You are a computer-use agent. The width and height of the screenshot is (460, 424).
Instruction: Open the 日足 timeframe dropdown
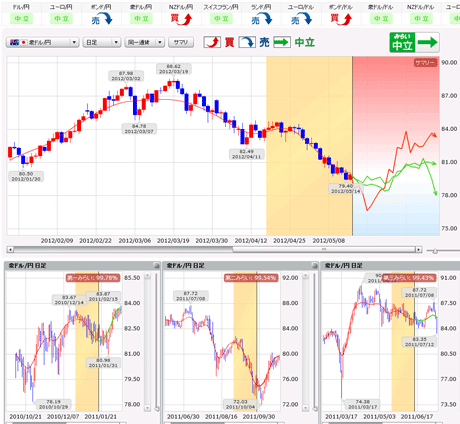click(x=102, y=42)
